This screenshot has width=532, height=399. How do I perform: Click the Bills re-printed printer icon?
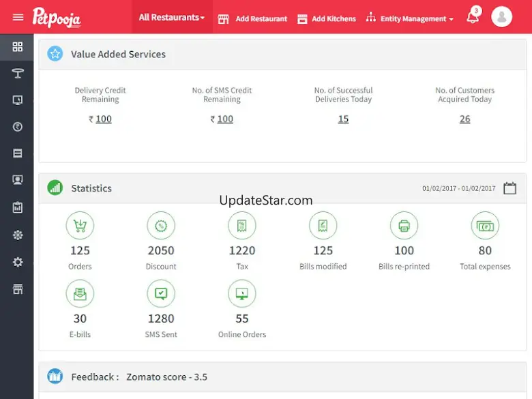click(x=404, y=226)
